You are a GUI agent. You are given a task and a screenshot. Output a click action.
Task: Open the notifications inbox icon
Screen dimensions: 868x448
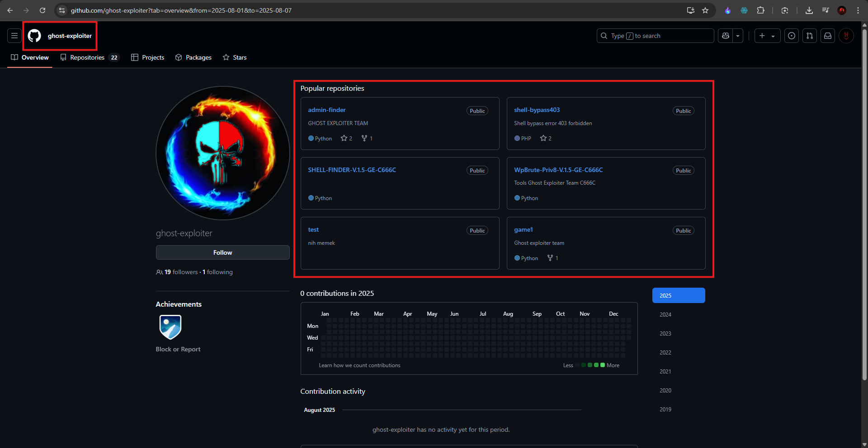[x=828, y=36]
